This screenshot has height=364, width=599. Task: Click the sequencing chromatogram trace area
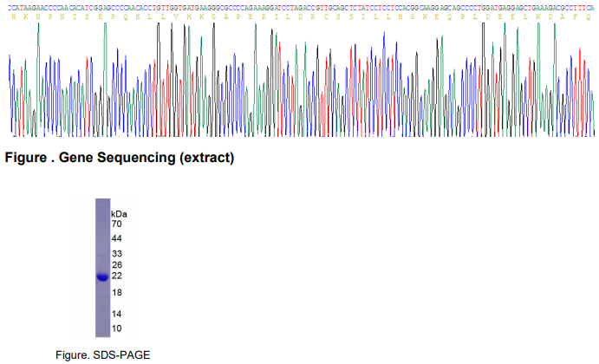click(x=302, y=80)
